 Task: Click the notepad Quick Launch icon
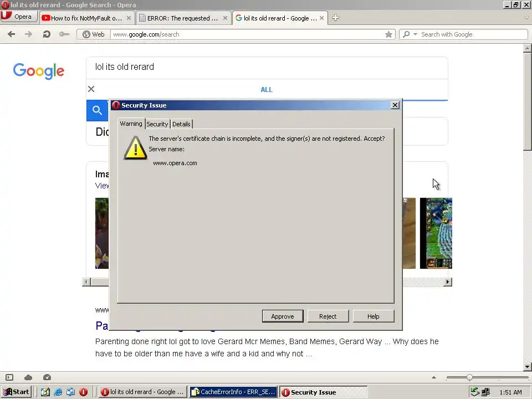pyautogui.click(x=45, y=392)
